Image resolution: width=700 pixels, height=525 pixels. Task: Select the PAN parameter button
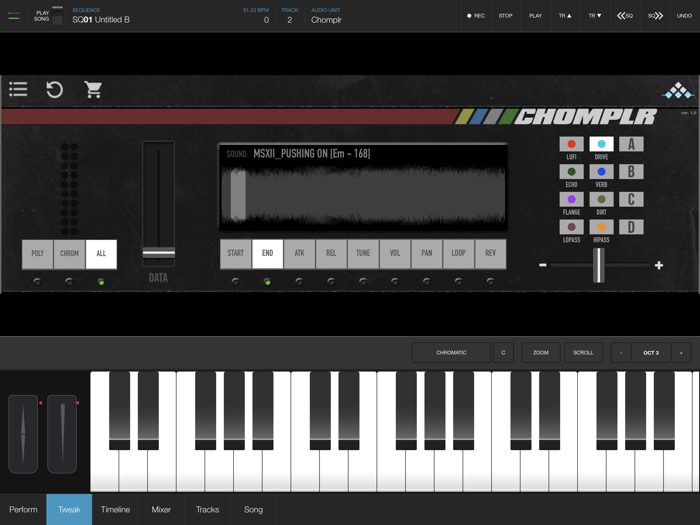coord(427,254)
